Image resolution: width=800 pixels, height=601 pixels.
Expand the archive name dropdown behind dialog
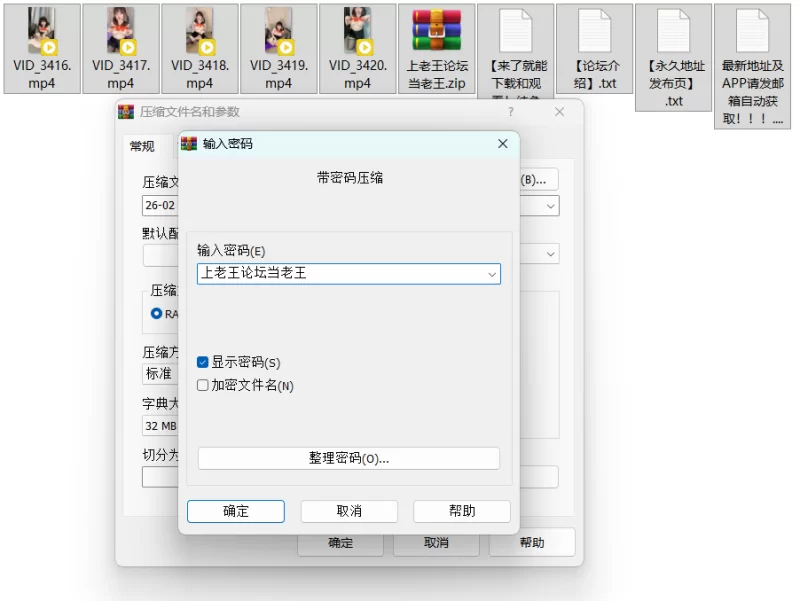coord(550,205)
